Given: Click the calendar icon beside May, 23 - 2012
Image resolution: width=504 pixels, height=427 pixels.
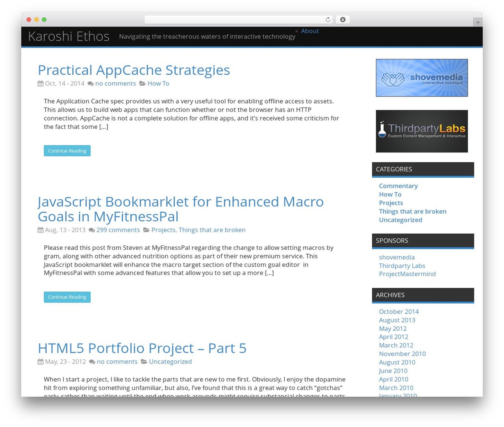Looking at the screenshot, I should point(40,361).
